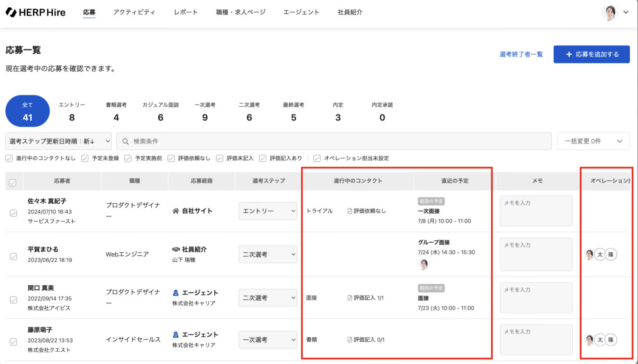Screen dimensions: 638x364
Task: Click 篠 avatar in 藤原萌子 row
Action: pos(611,340)
